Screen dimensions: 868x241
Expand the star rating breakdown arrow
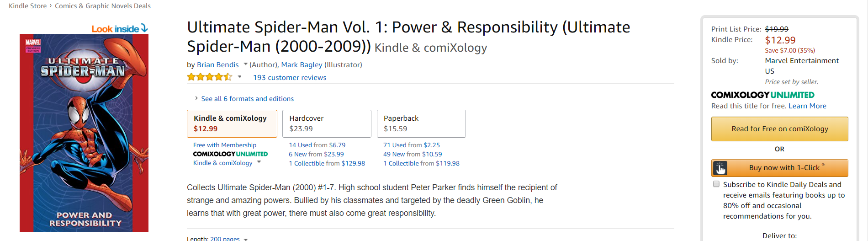pos(239,77)
